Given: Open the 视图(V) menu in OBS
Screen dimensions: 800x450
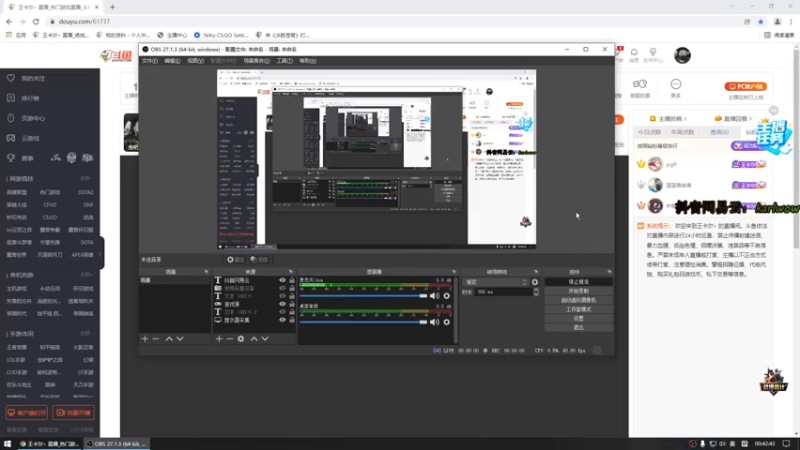Looking at the screenshot, I should tap(195, 61).
